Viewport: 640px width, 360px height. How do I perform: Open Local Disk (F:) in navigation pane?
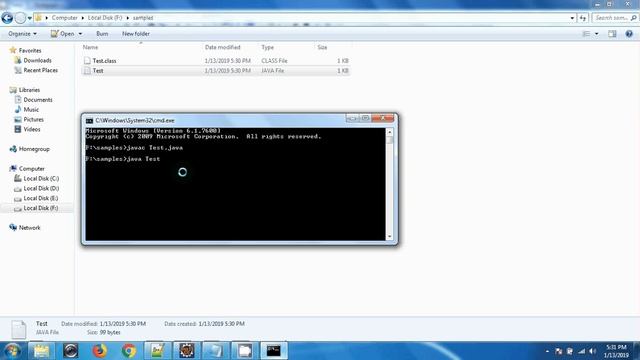[41, 208]
